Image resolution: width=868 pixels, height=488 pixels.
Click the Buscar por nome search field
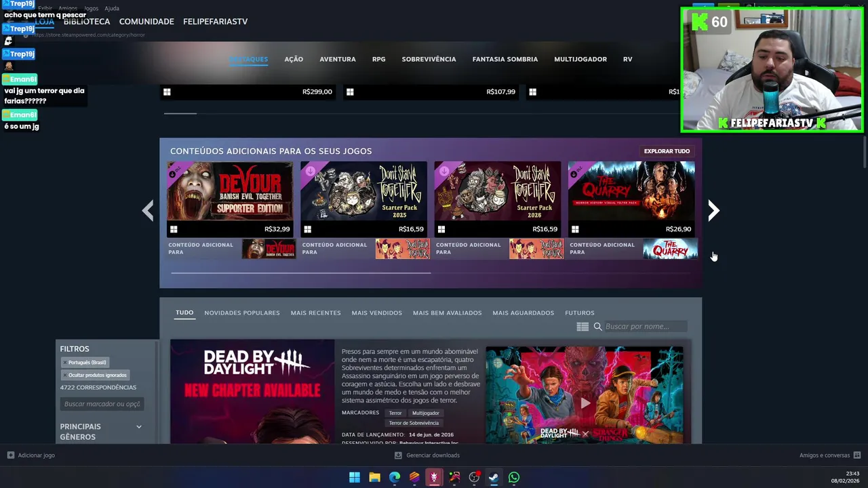(645, 327)
